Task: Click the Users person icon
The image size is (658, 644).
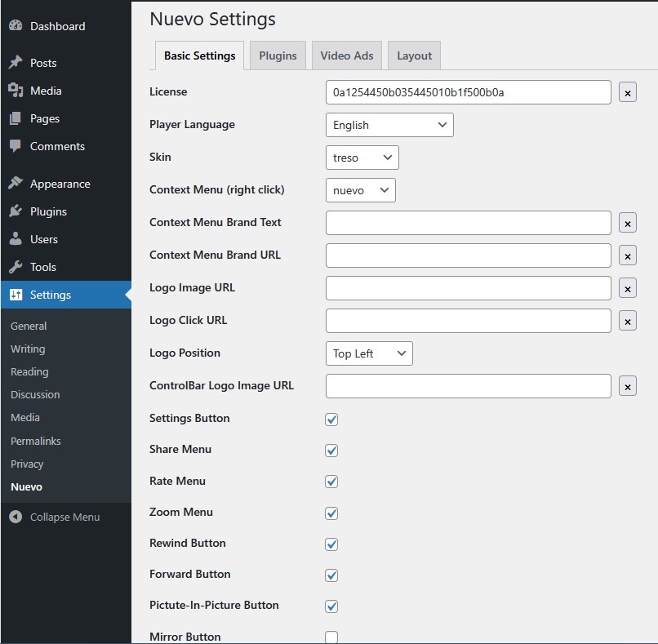Action: pos(16,239)
